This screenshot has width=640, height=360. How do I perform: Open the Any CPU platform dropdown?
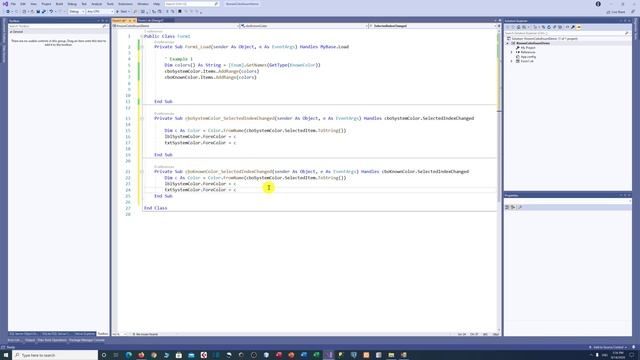(100, 11)
